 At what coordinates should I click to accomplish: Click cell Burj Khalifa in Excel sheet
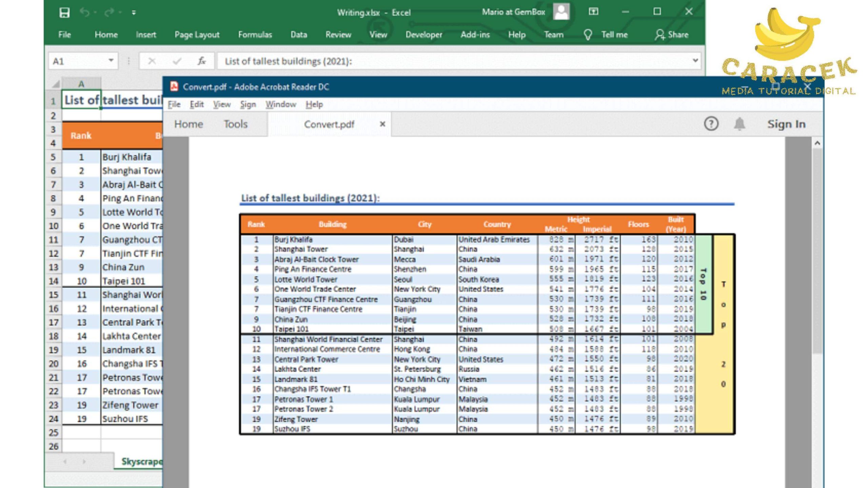(x=132, y=157)
